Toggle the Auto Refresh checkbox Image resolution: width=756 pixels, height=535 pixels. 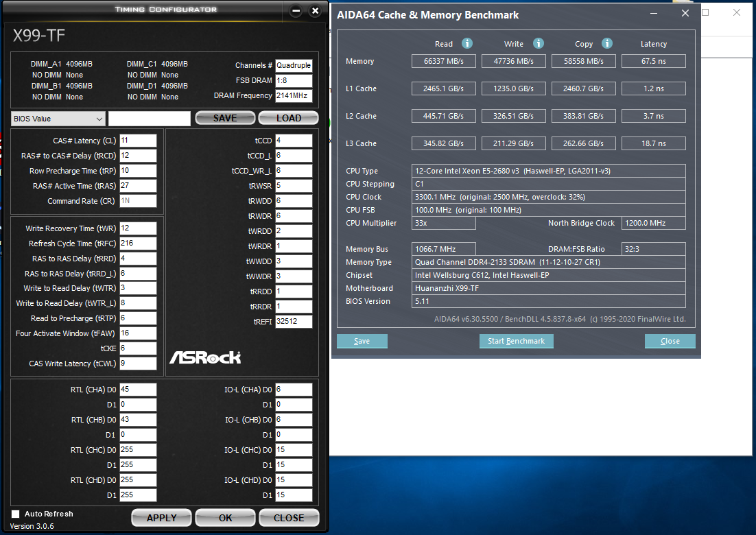click(15, 514)
